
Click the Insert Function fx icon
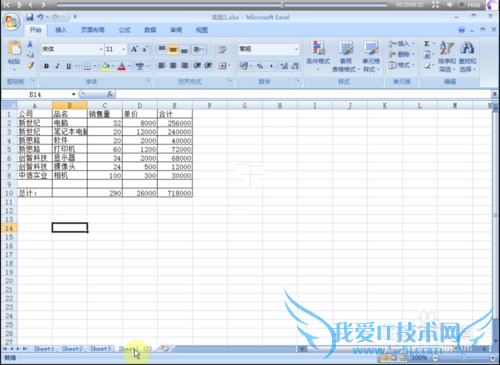[x=110, y=94]
